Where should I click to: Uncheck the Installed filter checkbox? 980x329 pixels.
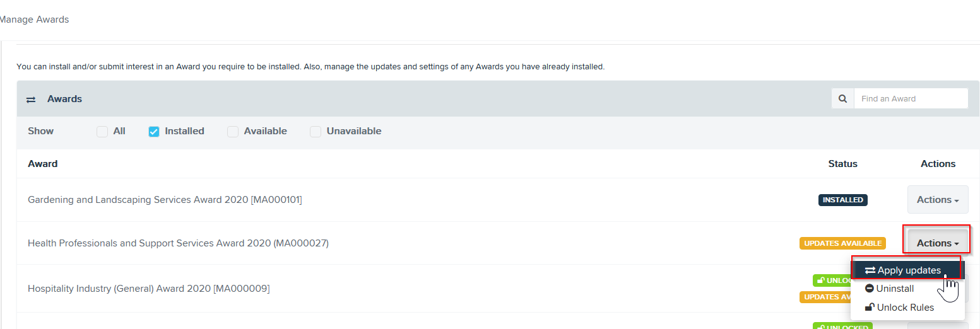(153, 131)
